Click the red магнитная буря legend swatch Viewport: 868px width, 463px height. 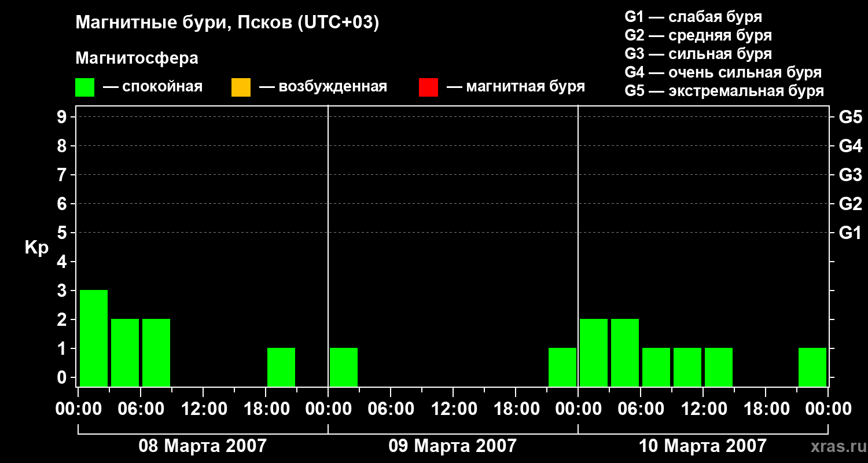pos(428,87)
